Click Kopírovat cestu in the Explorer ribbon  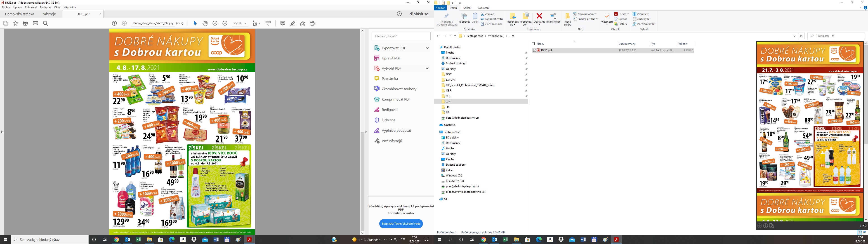(492, 19)
